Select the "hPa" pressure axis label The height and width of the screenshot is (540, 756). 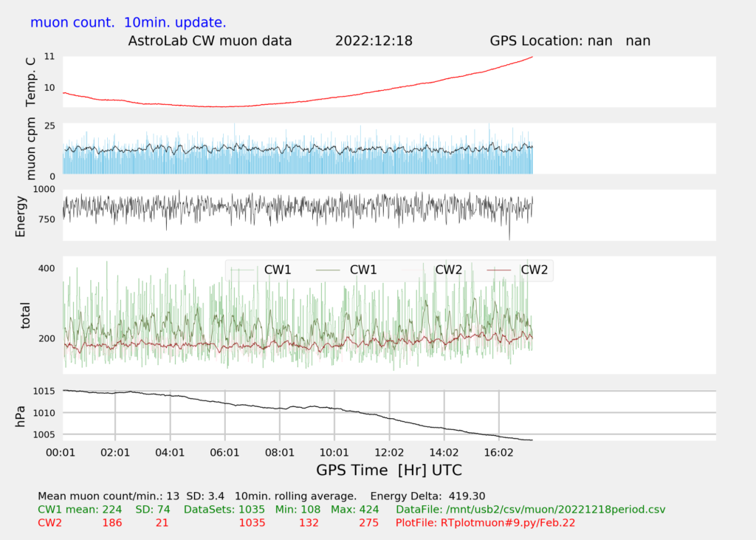(21, 416)
